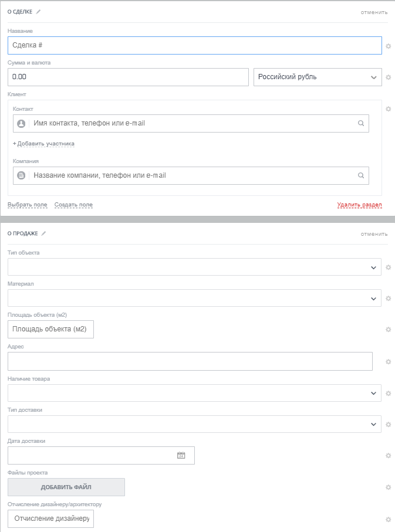Open gear settings for Клиент block
Image resolution: width=395 pixels, height=532 pixels.
(388, 109)
